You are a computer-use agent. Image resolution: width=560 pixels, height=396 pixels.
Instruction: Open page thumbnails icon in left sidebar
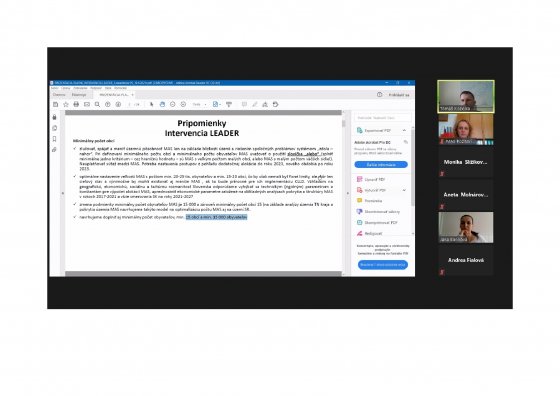point(54,128)
